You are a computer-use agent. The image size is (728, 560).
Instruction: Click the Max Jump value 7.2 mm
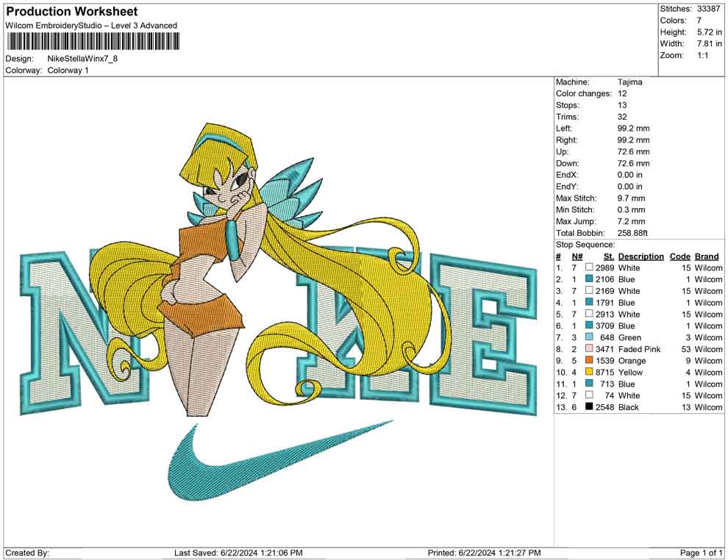(x=632, y=221)
